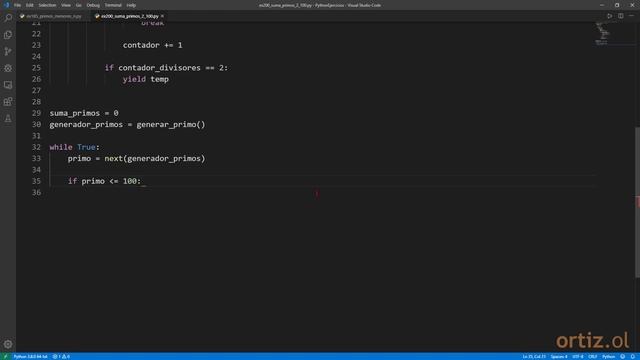Image resolution: width=640 pixels, height=360 pixels.
Task: Click the VS Code logo icon
Action: [x=6, y=5]
